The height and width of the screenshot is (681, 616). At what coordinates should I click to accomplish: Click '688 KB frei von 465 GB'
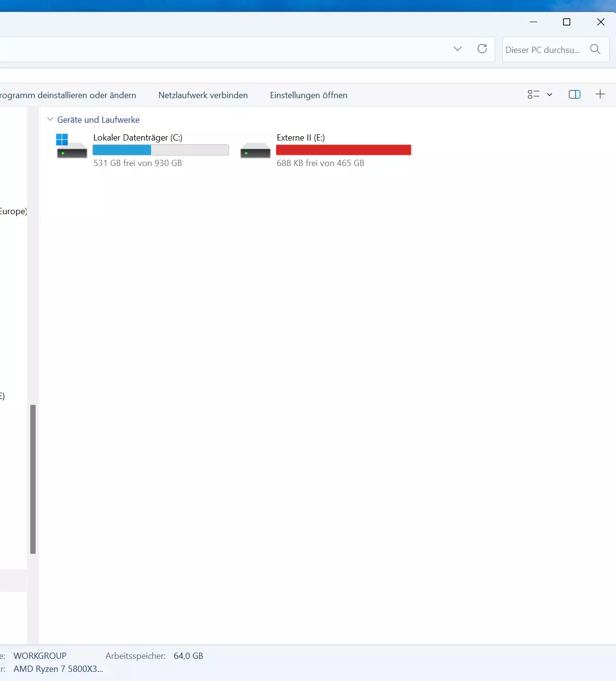(321, 163)
